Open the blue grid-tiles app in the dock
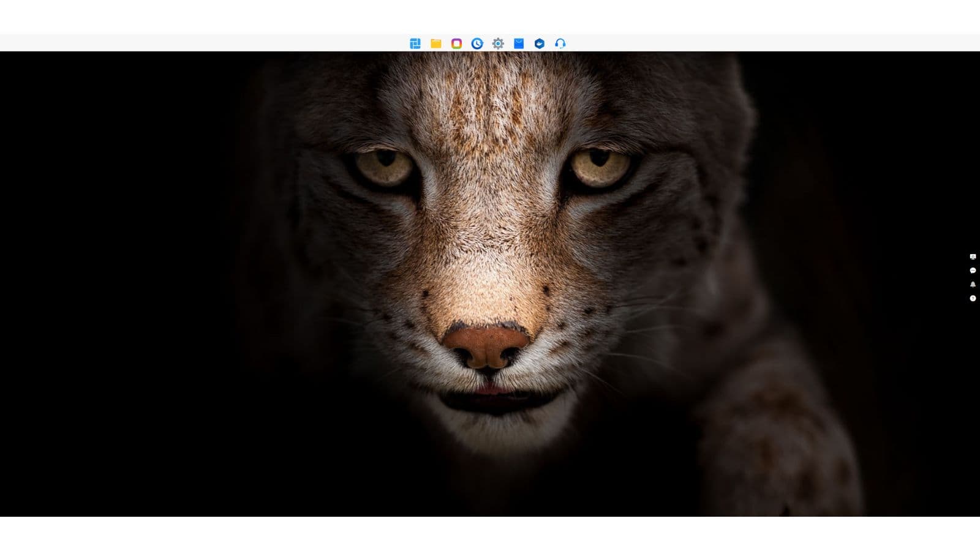This screenshot has height=551, width=980. click(415, 43)
